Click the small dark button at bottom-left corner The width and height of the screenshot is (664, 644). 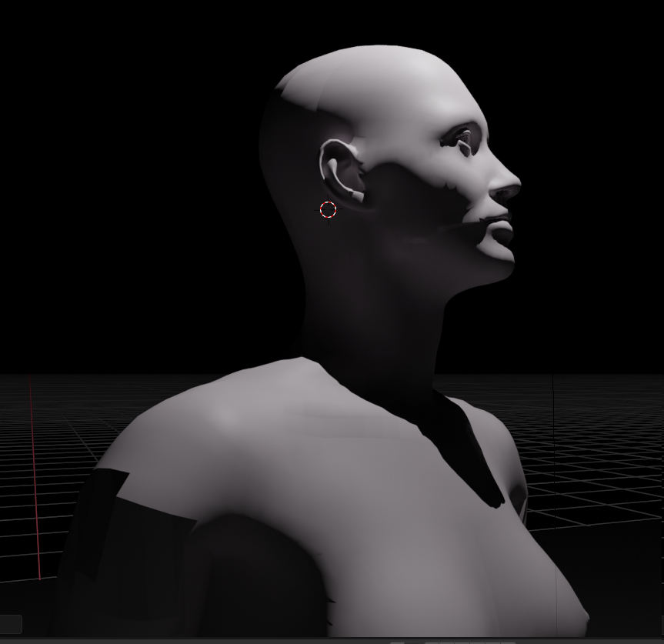10,624
